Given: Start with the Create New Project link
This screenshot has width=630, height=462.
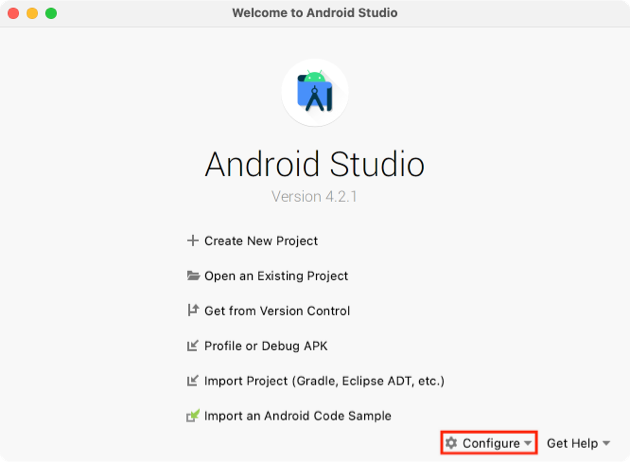Looking at the screenshot, I should 261,241.
